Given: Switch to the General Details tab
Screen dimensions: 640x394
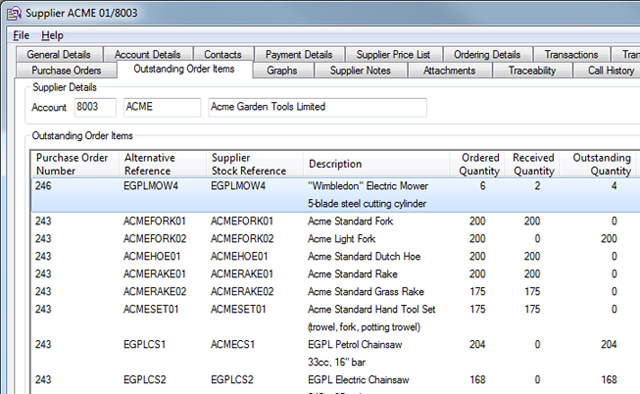Looking at the screenshot, I should pos(59,54).
